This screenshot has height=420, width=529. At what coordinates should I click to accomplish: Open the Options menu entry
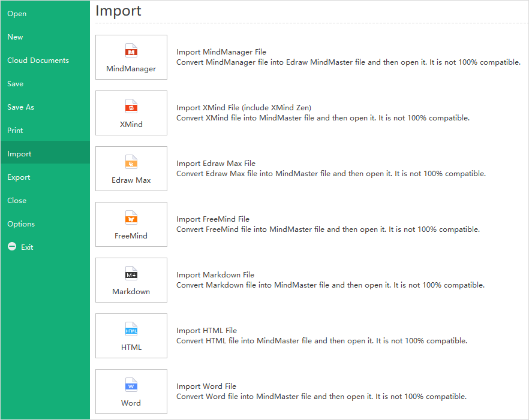pyautogui.click(x=21, y=224)
